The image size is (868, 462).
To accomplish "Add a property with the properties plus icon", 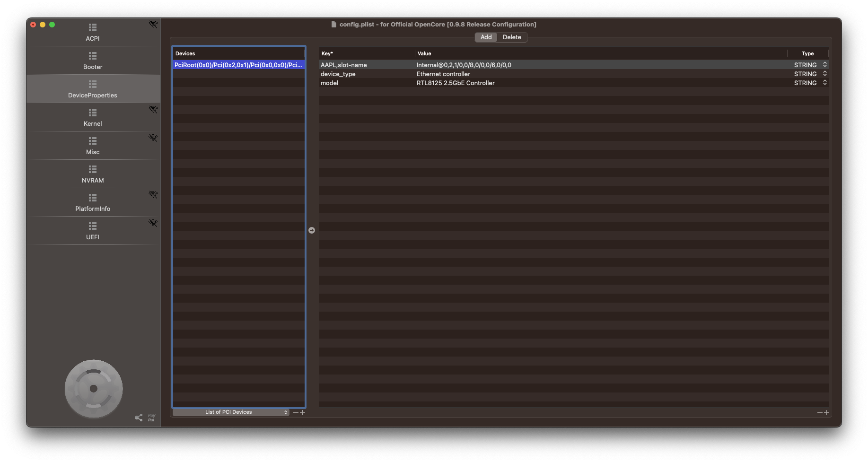I will click(x=826, y=412).
